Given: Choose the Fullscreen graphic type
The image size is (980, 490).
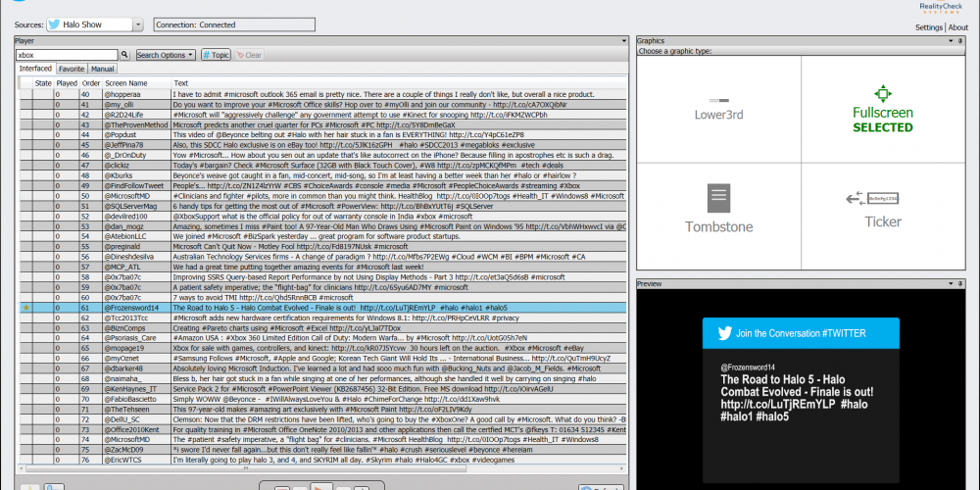Looking at the screenshot, I should 883,110.
